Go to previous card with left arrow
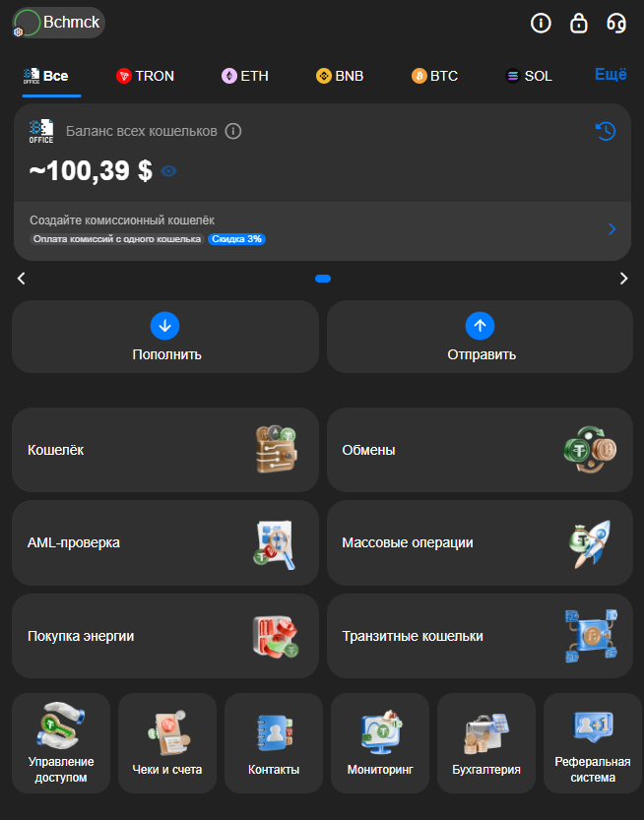The image size is (644, 820). pyautogui.click(x=22, y=279)
